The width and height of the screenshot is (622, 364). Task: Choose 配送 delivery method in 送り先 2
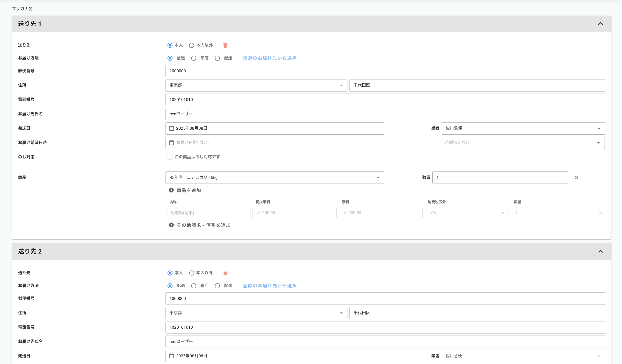pyautogui.click(x=170, y=286)
